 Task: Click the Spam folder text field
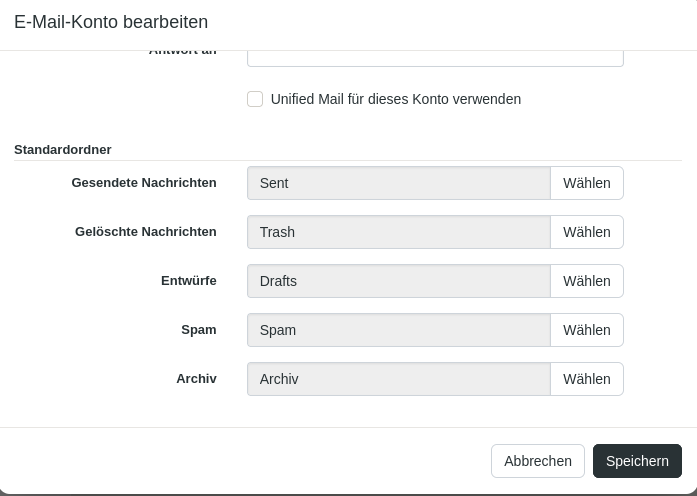(398, 330)
